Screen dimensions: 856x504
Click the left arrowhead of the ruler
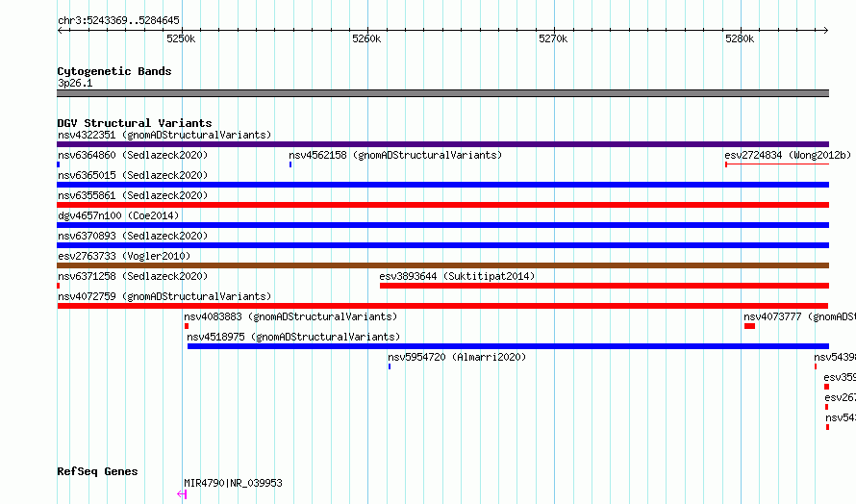pos(60,30)
